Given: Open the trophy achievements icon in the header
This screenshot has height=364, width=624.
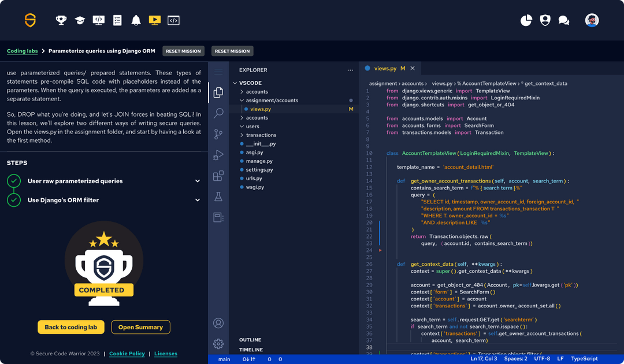Looking at the screenshot, I should (61, 20).
